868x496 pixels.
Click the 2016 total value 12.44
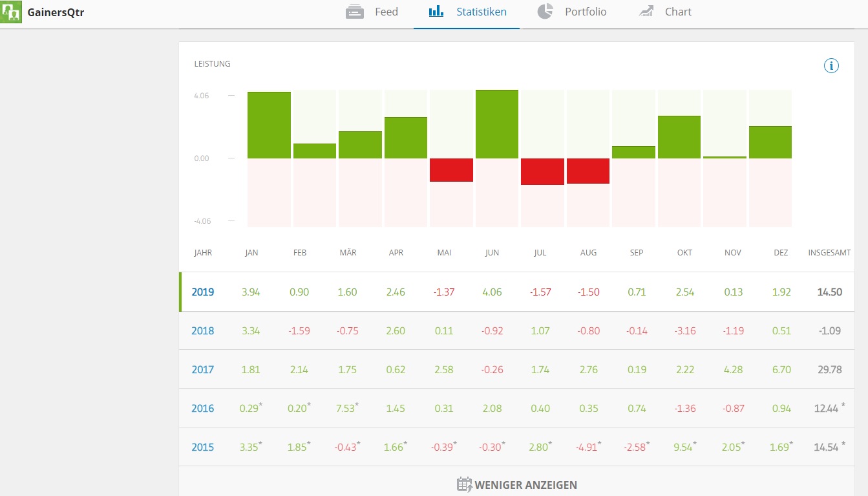tap(827, 408)
